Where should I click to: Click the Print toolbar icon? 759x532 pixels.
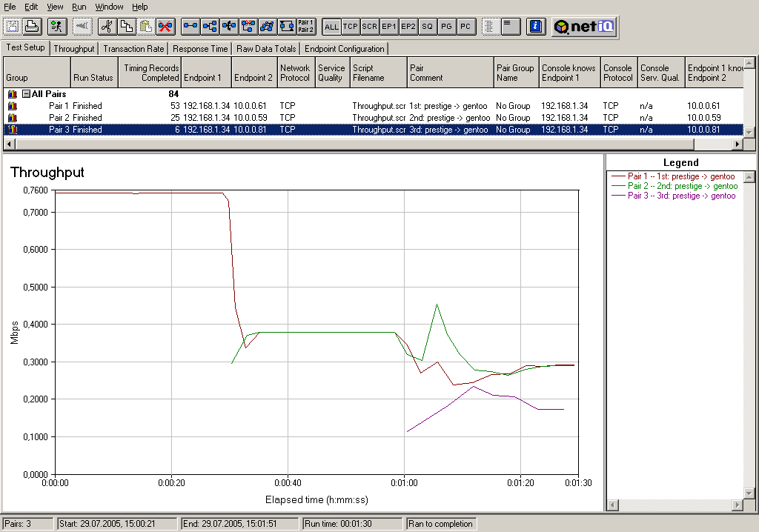tap(32, 26)
